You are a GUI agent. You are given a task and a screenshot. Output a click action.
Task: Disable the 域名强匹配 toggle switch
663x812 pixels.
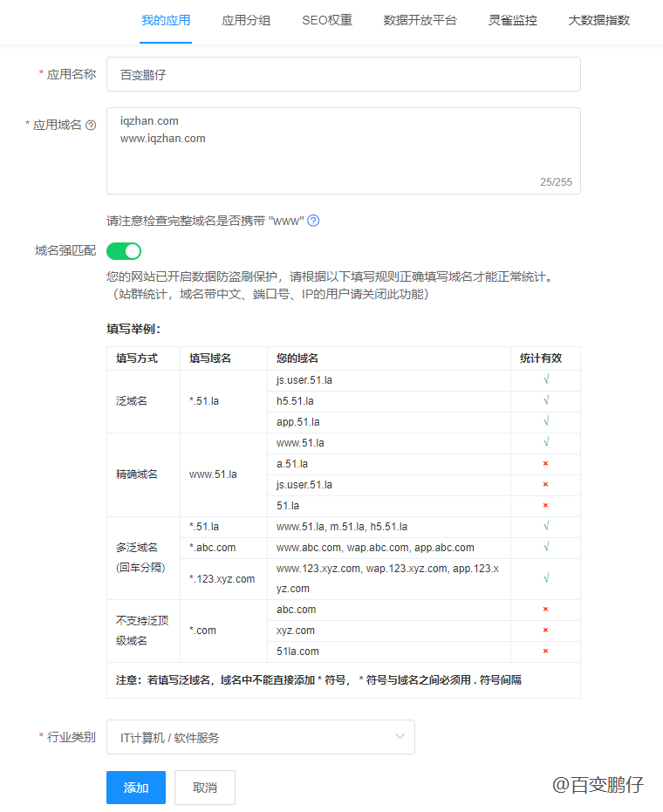pos(124,251)
